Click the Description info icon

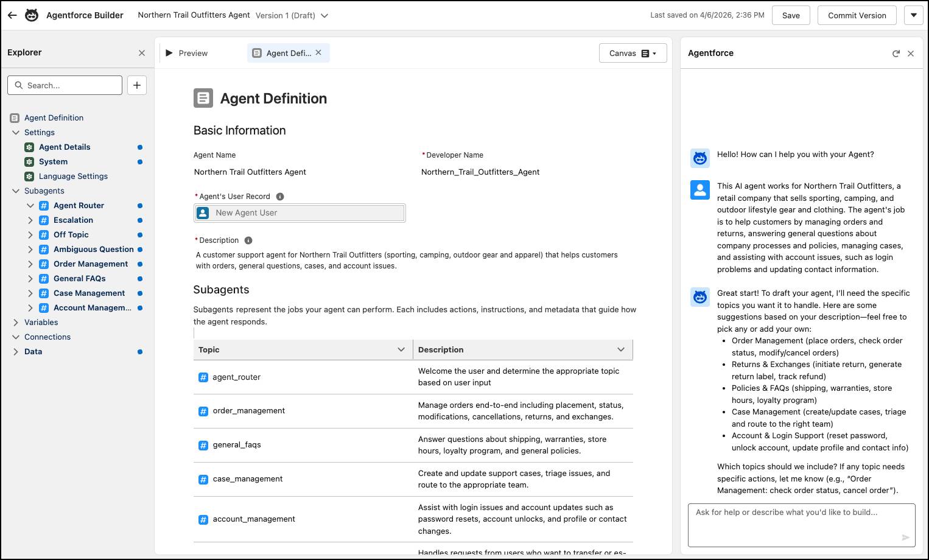pyautogui.click(x=248, y=240)
